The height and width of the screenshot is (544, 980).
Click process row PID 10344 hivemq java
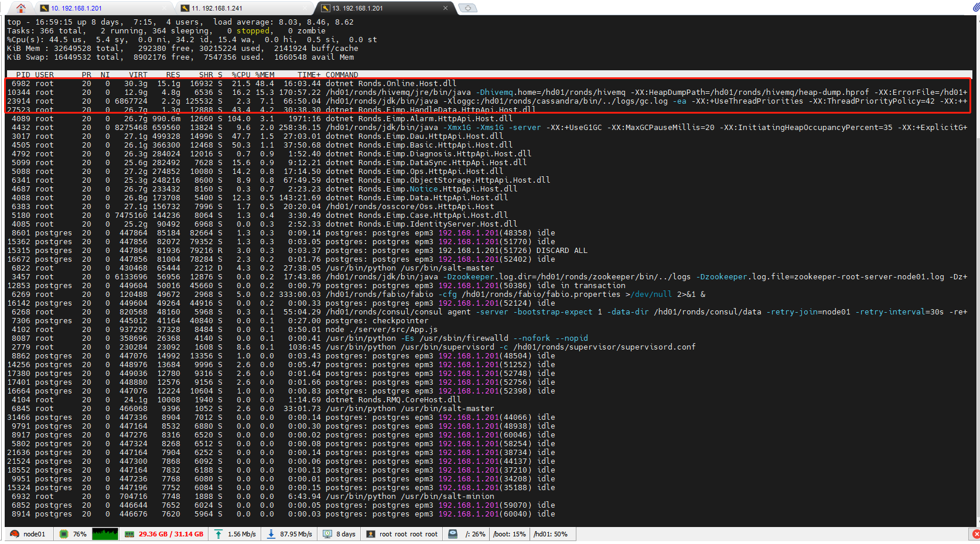pos(487,93)
